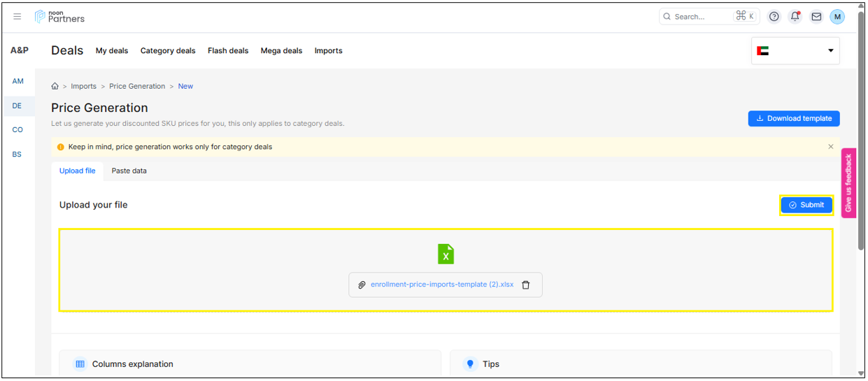Go to home via breadcrumb icon
The height and width of the screenshot is (381, 868).
coord(55,87)
